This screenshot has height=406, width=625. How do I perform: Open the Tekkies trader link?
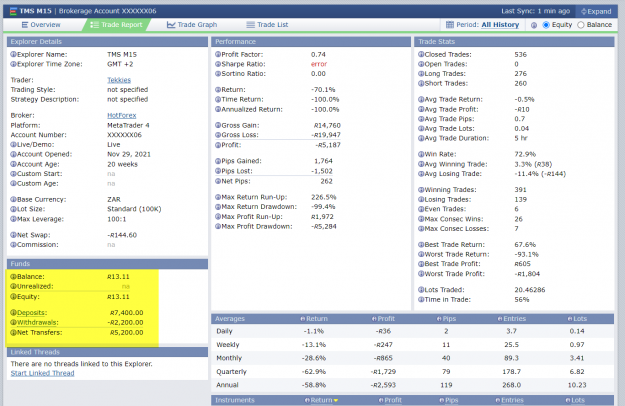(119, 80)
